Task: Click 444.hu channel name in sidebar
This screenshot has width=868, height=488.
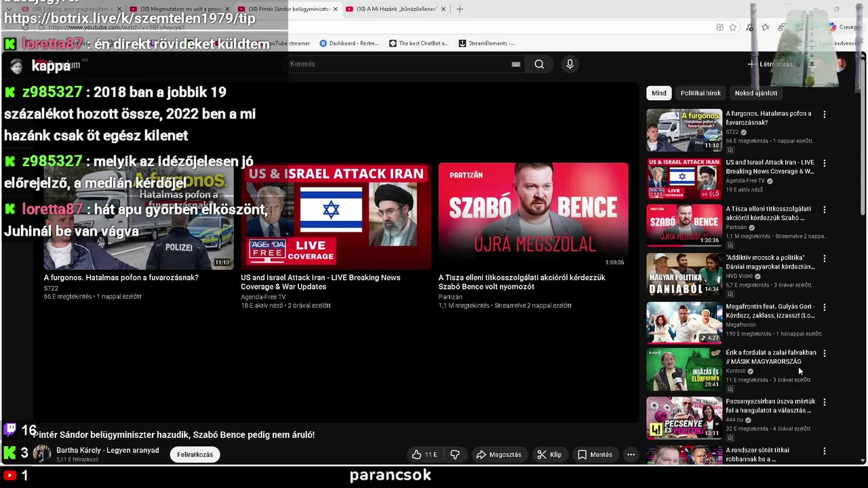Action: tap(734, 420)
